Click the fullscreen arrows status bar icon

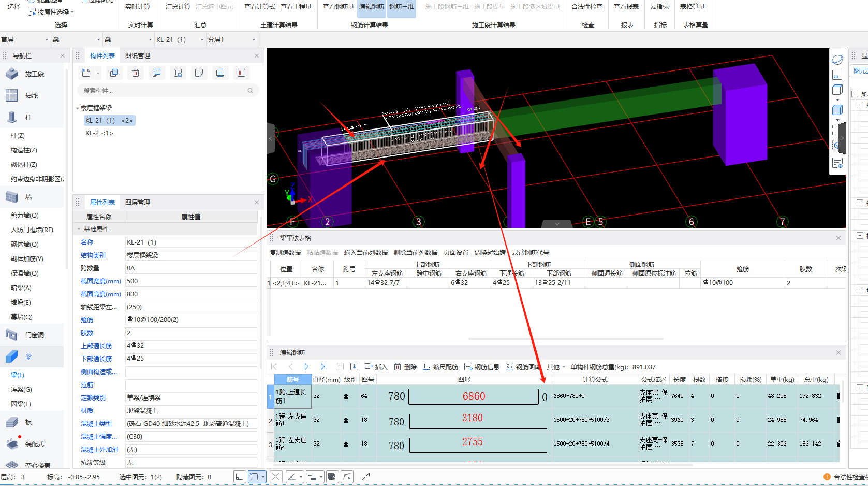pos(365,477)
